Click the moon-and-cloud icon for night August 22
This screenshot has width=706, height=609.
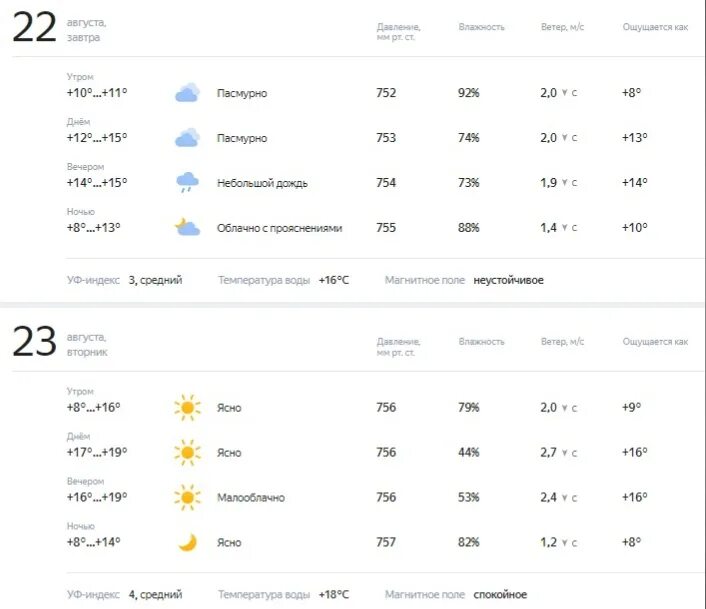click(187, 227)
